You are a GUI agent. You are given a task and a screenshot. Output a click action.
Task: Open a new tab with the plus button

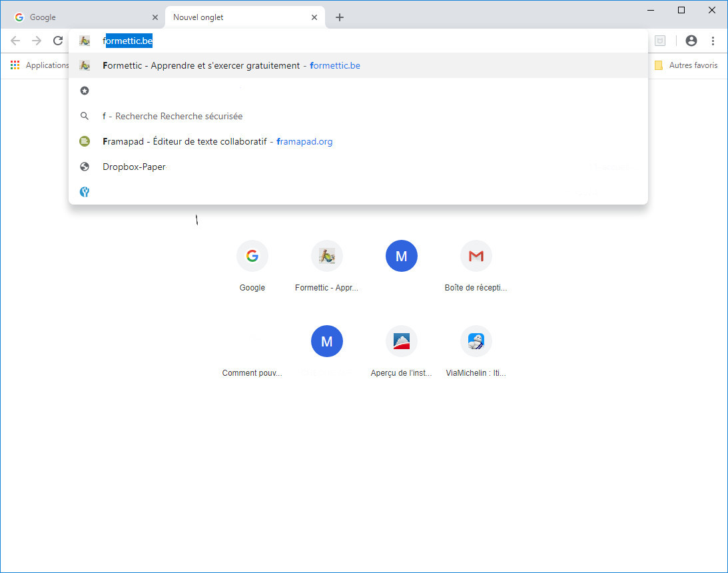coord(340,17)
